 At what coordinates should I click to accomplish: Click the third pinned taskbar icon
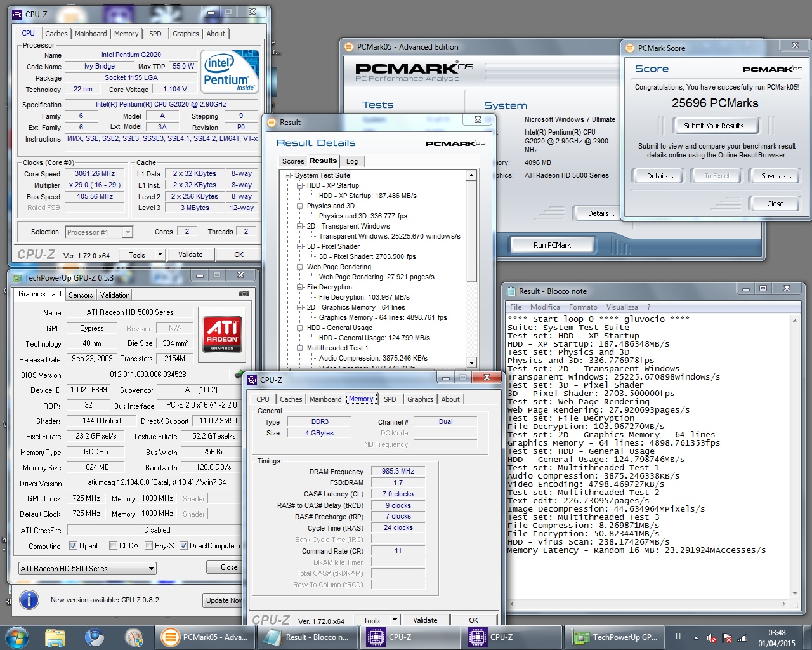95,637
